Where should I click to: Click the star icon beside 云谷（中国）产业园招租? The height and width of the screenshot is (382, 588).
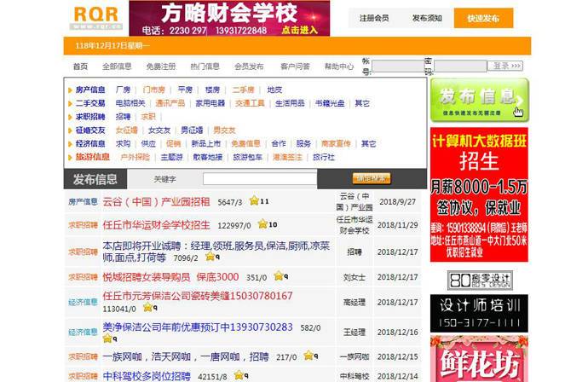(x=253, y=202)
